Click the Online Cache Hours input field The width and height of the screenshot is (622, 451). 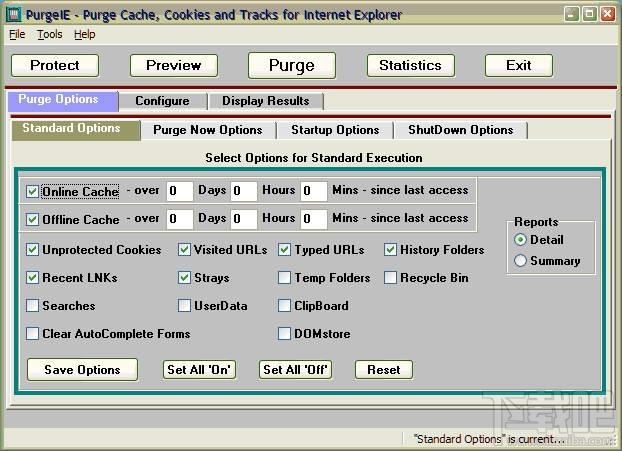pos(244,191)
